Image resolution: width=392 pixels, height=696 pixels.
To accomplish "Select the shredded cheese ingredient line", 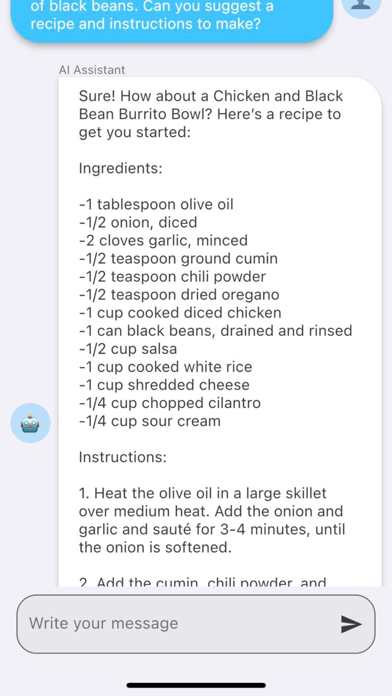I will 164,385.
